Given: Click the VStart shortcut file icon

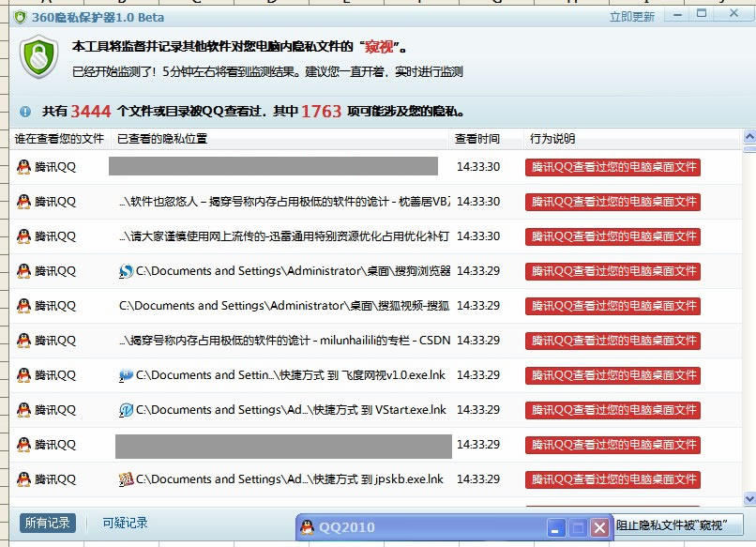Looking at the screenshot, I should point(126,410).
